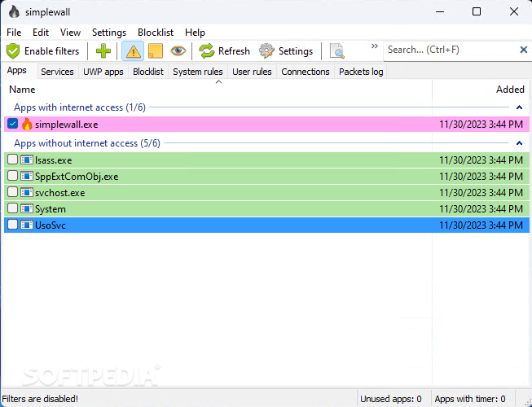Close the simplewall window
This screenshot has height=407, width=532.
[x=514, y=12]
